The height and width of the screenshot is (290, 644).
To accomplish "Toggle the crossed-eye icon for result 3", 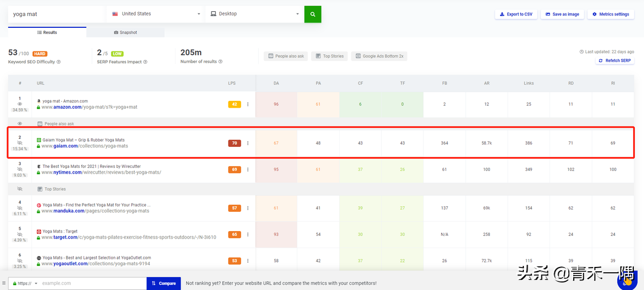I will click(x=20, y=169).
